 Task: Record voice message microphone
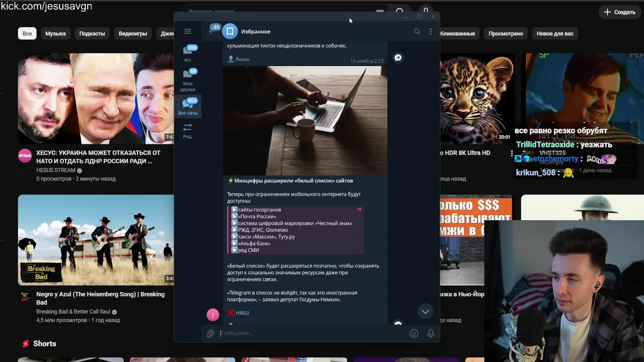431,333
